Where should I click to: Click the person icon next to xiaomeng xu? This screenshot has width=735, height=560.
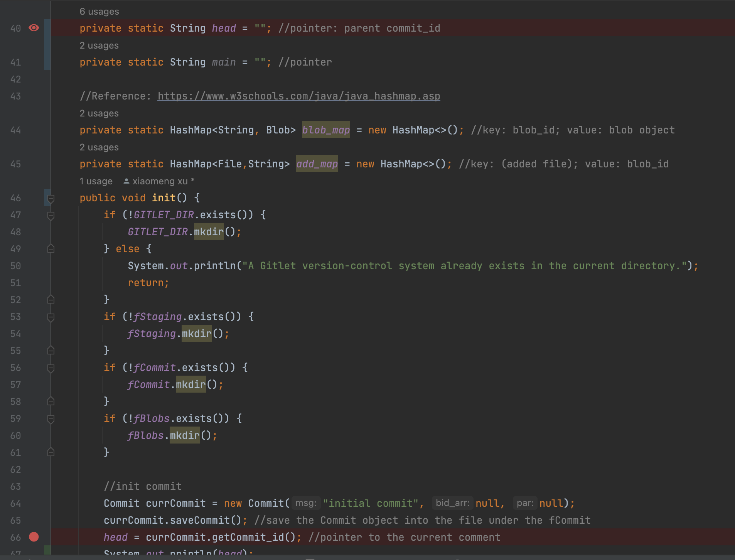point(126,181)
